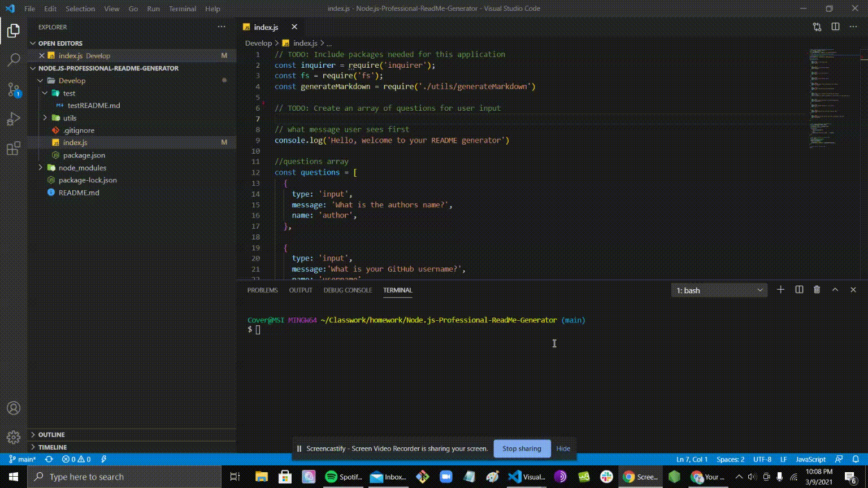Open the Manage gear menu
Screen dimensions: 868x488
click(x=14, y=437)
